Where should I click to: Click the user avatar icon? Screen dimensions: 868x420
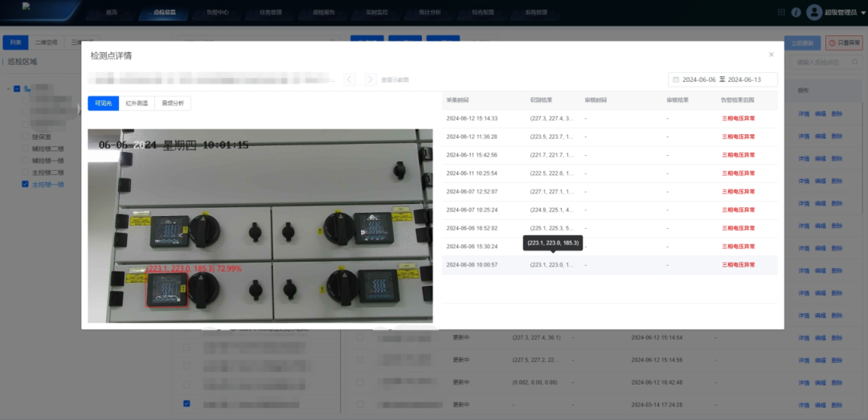pyautogui.click(x=814, y=12)
